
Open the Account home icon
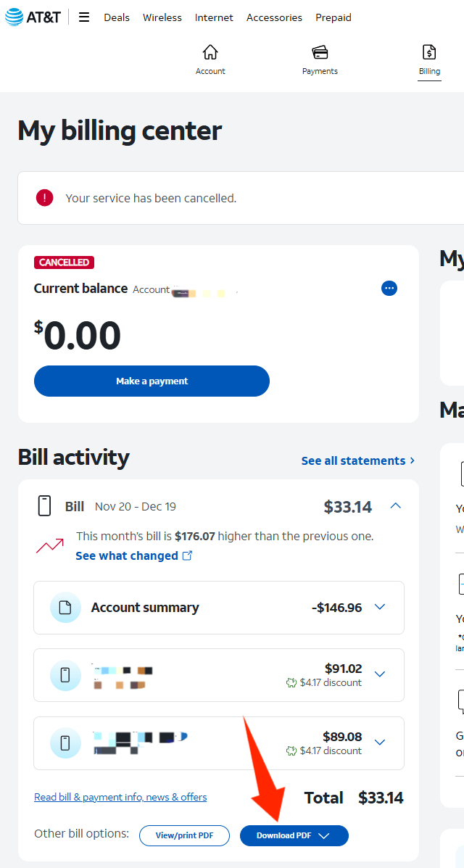(x=210, y=53)
